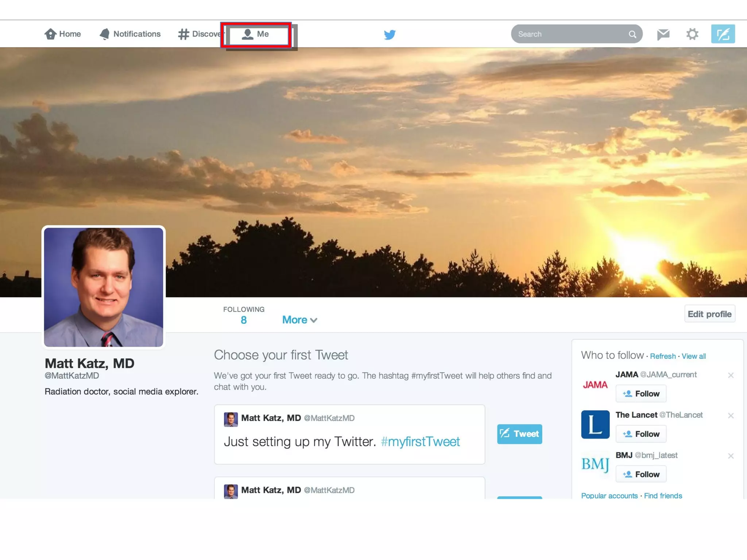Viewport: 747px width, 560px height.
Task: Post the 'Just setting up' Tweet
Action: 519,434
